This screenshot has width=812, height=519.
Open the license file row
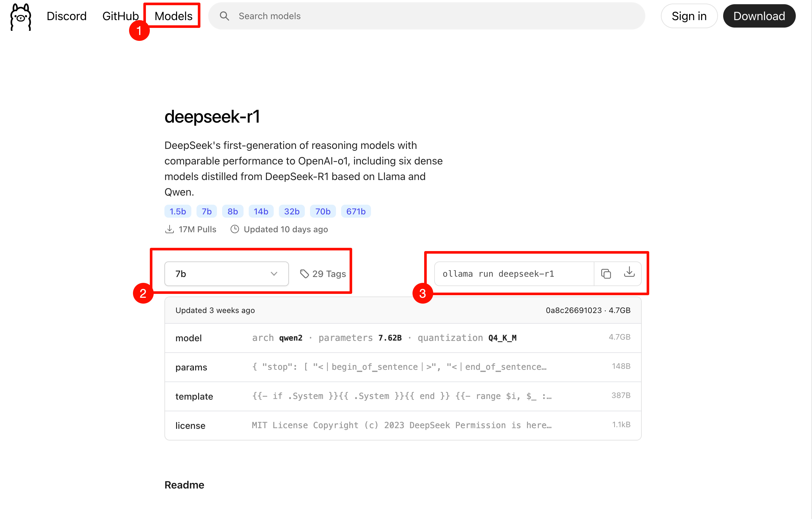click(x=403, y=425)
